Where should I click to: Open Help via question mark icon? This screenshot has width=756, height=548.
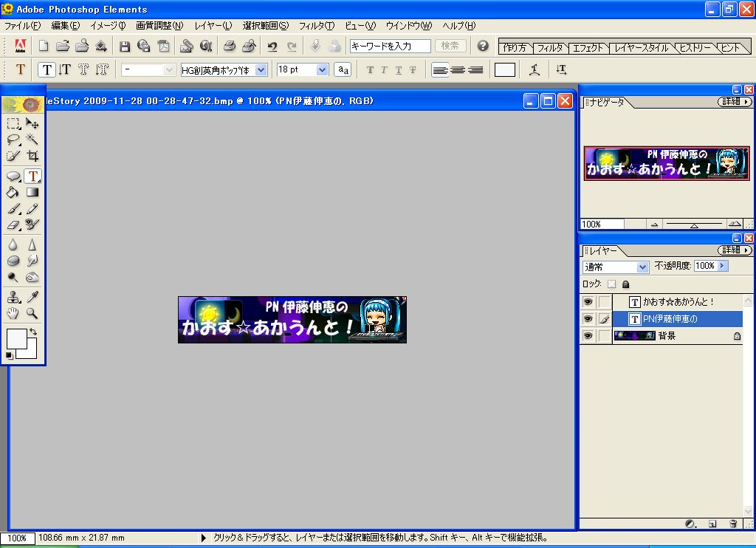point(483,46)
